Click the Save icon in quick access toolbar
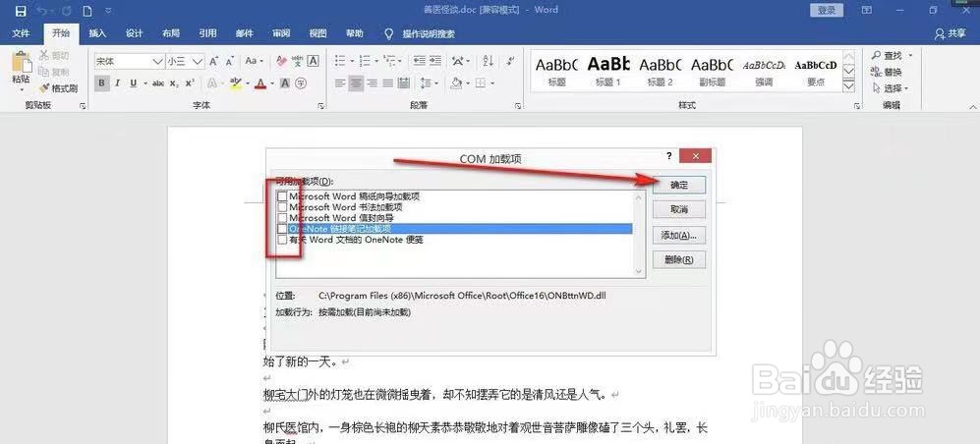This screenshot has width=980, height=444. pos(20,11)
